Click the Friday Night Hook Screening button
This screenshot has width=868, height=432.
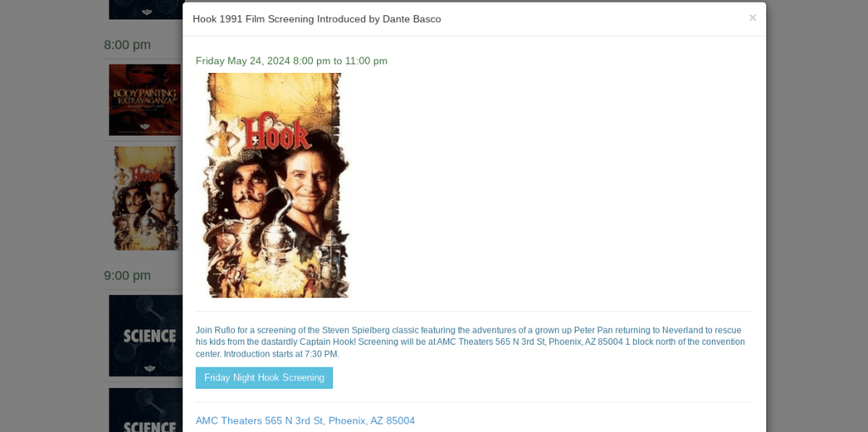pyautogui.click(x=264, y=378)
